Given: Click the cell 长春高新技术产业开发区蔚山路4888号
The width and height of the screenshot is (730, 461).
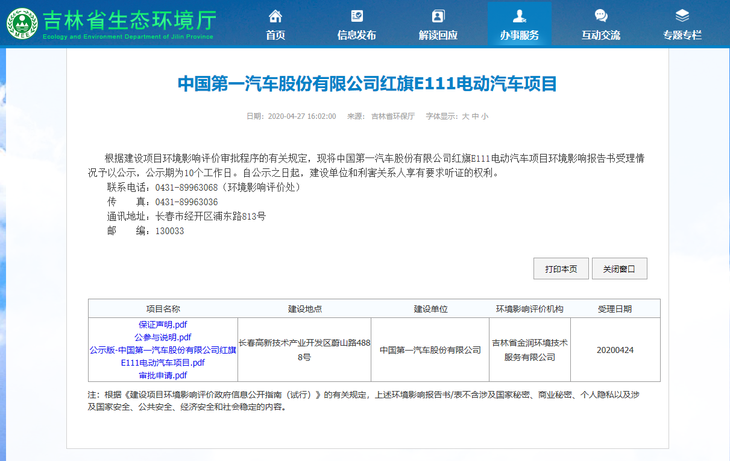Looking at the screenshot, I should [304, 350].
